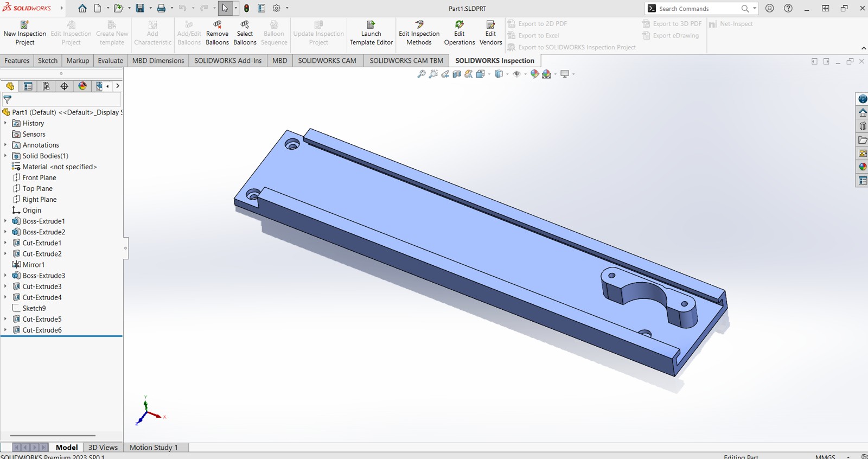Select Front Plane in the feature tree
Viewport: 868px width, 459px height.
(39, 177)
